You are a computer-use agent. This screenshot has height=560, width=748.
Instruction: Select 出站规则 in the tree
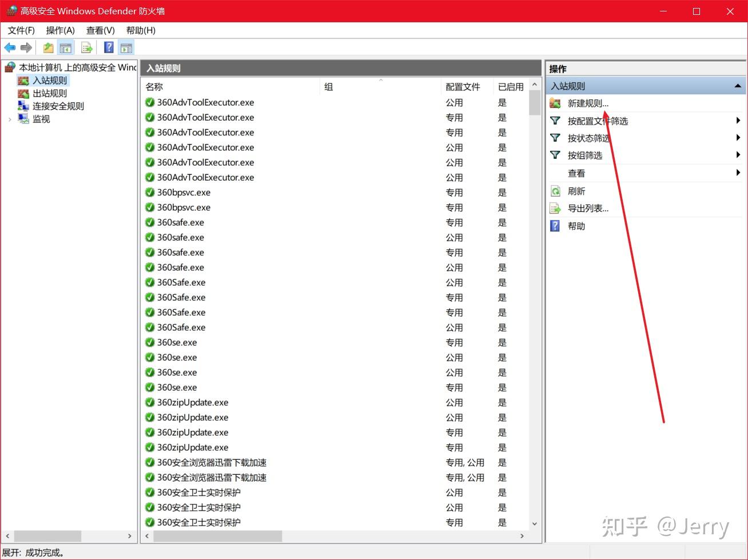pyautogui.click(x=50, y=93)
